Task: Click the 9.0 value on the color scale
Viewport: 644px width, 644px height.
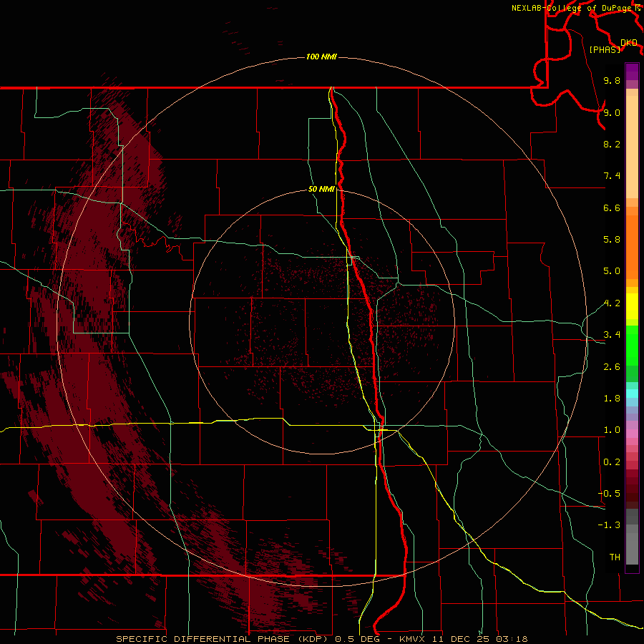Action: [x=612, y=112]
